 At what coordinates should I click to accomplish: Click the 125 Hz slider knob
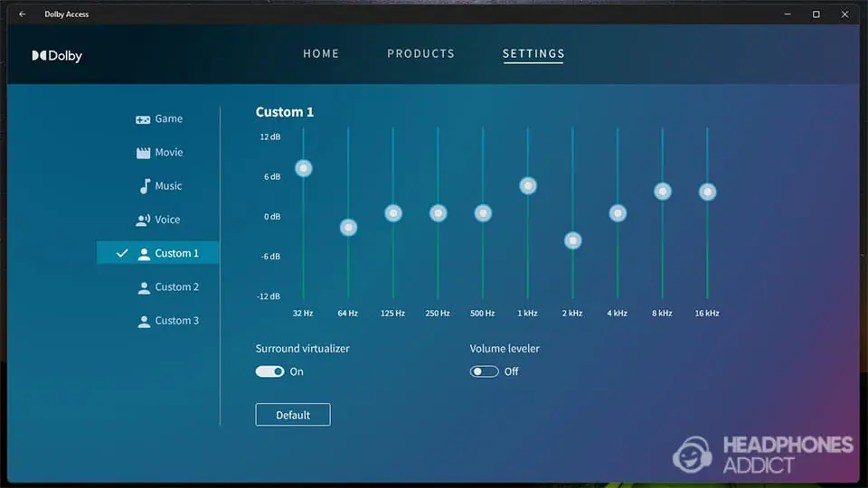pos(393,213)
